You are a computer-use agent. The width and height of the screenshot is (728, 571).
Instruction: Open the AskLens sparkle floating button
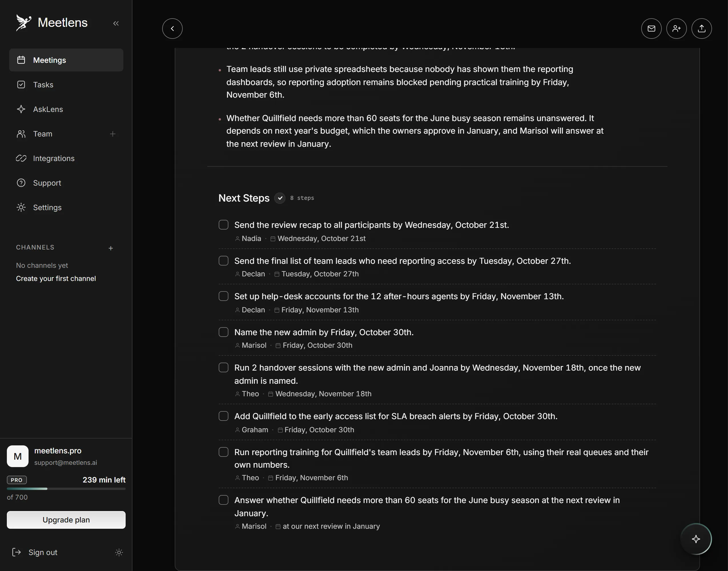click(x=696, y=539)
